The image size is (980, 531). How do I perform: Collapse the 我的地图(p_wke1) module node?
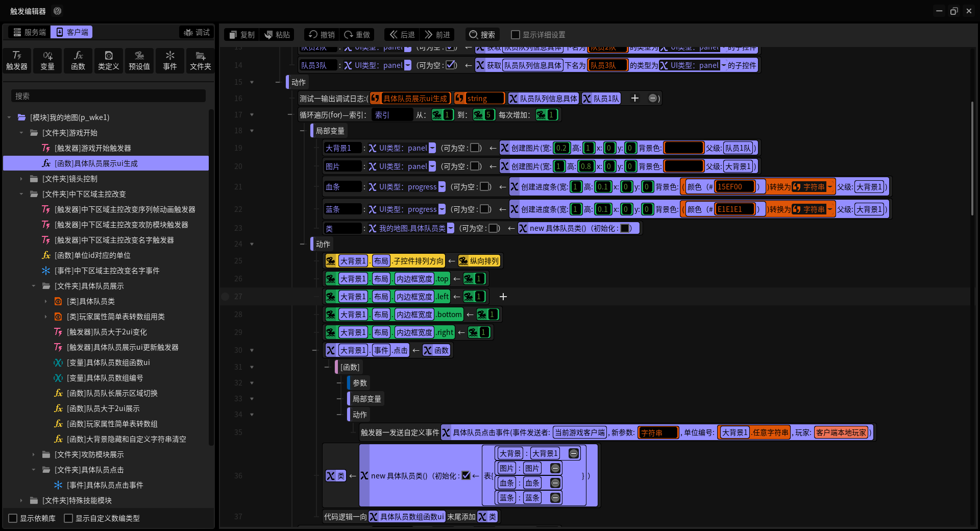(9, 117)
